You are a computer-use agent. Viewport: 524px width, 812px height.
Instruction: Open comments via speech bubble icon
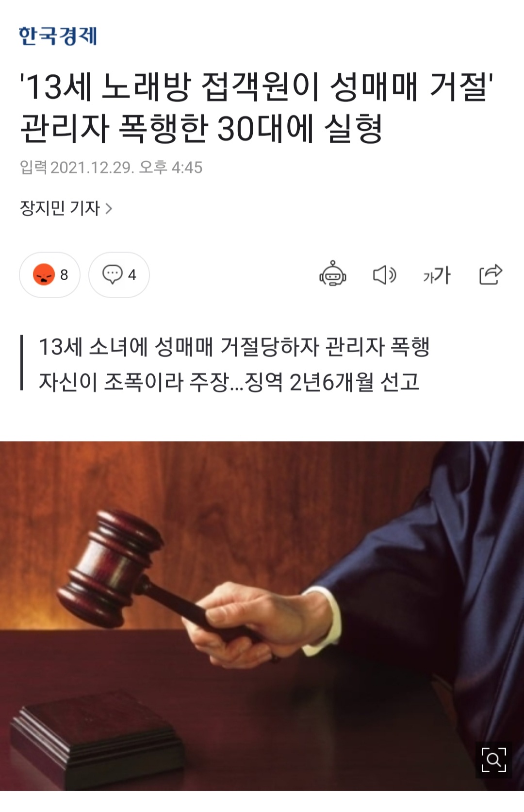tap(112, 274)
